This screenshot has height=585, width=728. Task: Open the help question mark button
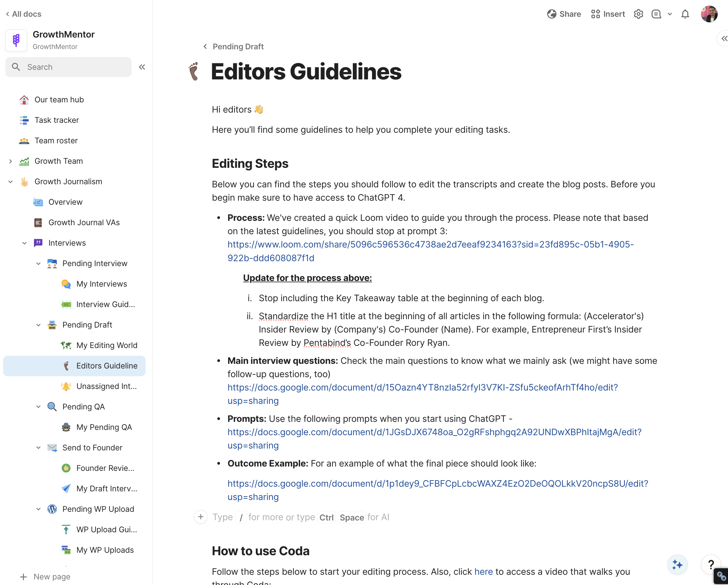click(711, 565)
